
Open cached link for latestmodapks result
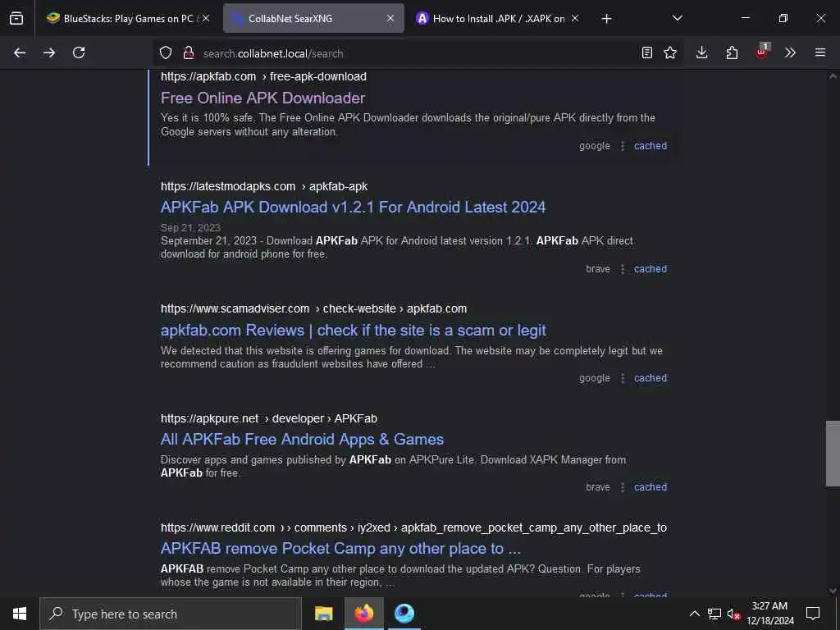651,269
